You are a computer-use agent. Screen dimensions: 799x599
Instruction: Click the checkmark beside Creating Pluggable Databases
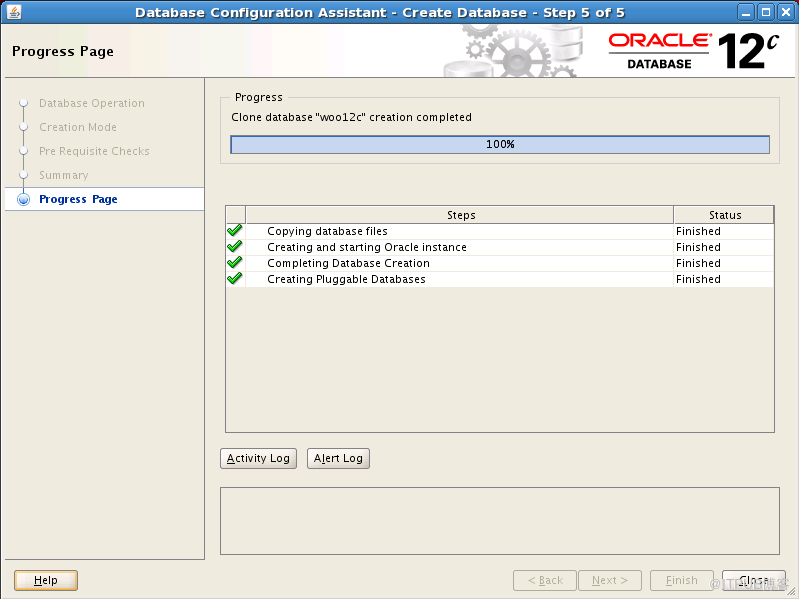click(234, 279)
